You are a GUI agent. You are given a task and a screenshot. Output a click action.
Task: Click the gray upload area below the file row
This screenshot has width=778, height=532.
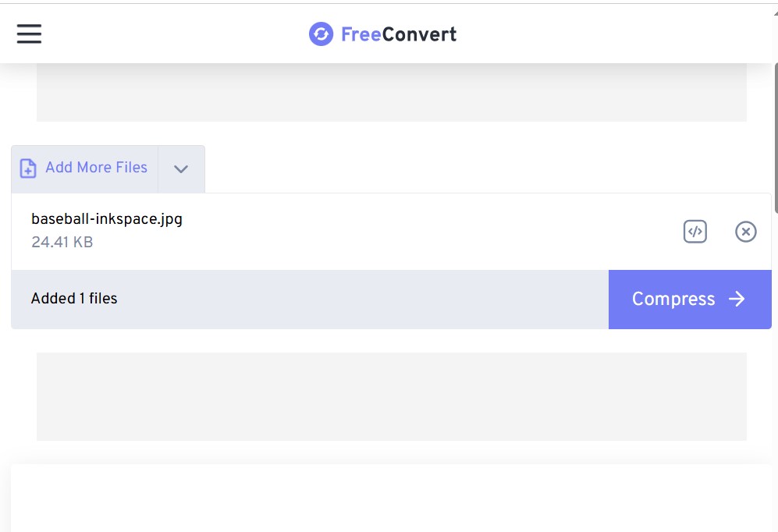pos(390,396)
